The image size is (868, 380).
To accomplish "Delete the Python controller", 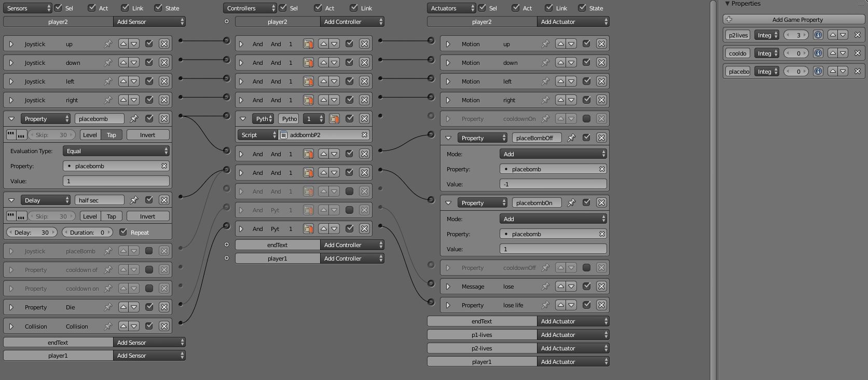I will pyautogui.click(x=364, y=119).
